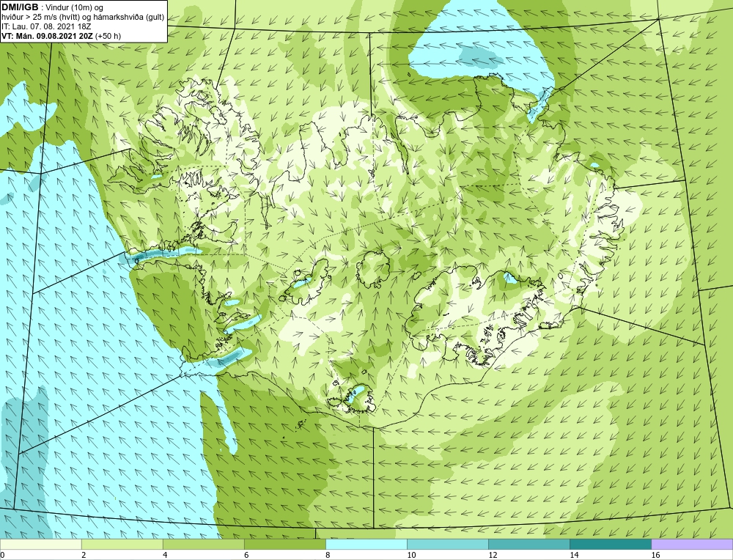Click the 'IT: Lau. 07. 08. 2021 18Z' line
Viewport: 733px width, 560px height.
pyautogui.click(x=46, y=26)
